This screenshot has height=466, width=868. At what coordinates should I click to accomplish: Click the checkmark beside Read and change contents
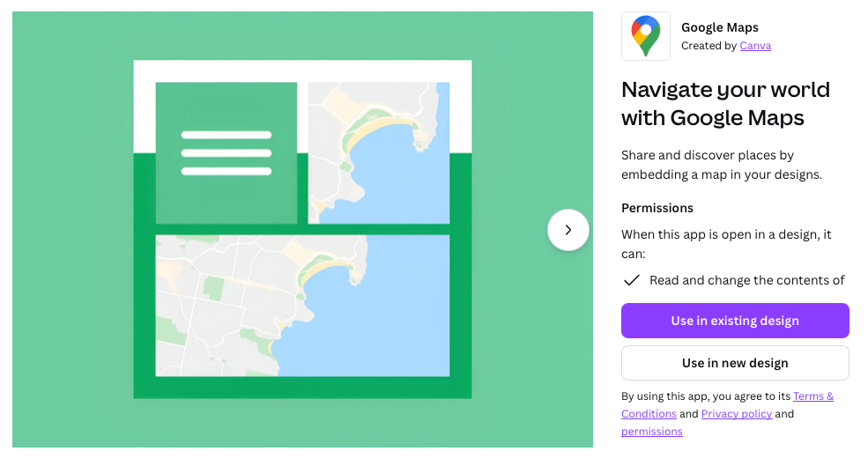click(632, 280)
